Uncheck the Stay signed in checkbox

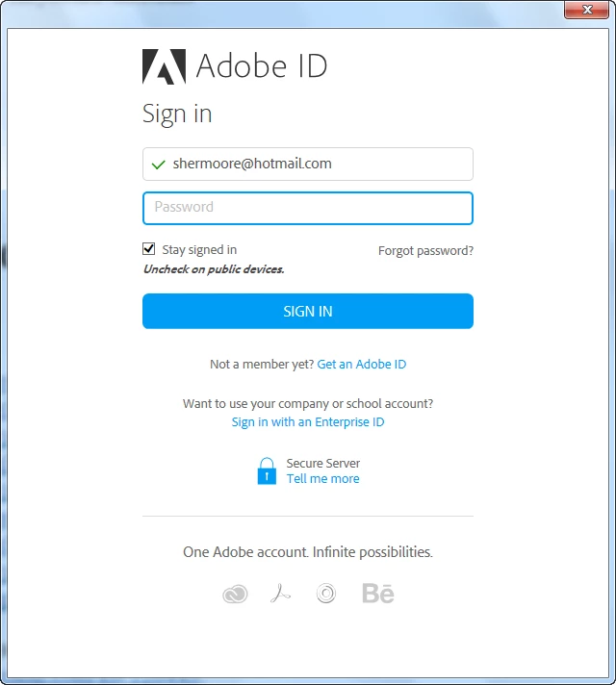point(148,249)
